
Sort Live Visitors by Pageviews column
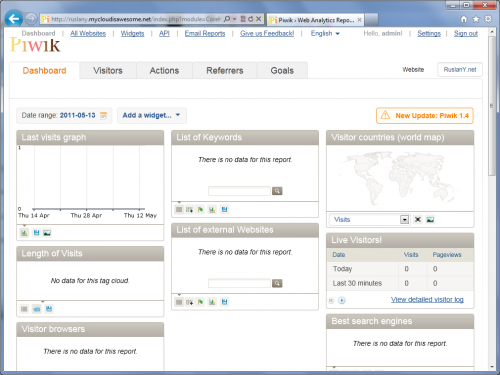tap(447, 255)
